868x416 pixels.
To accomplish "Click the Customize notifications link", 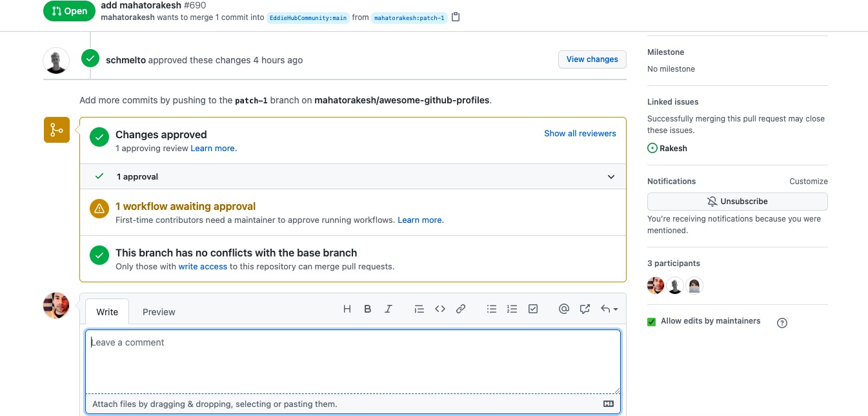I will coord(809,182).
